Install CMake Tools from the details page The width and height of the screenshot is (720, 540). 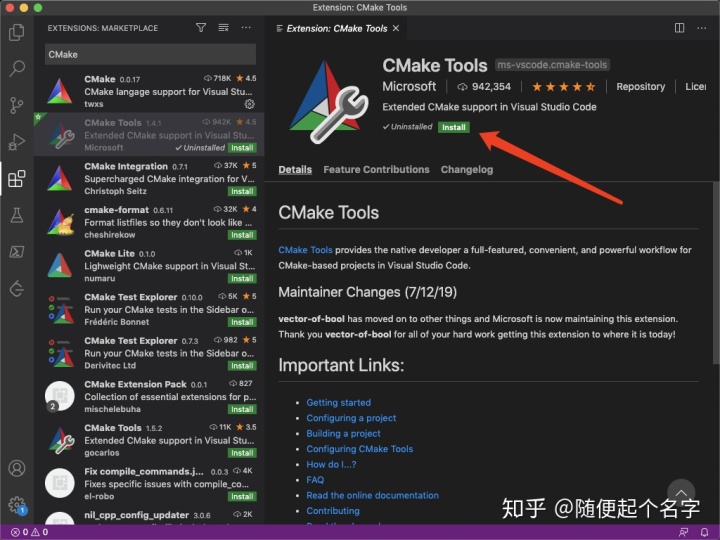[x=454, y=127]
